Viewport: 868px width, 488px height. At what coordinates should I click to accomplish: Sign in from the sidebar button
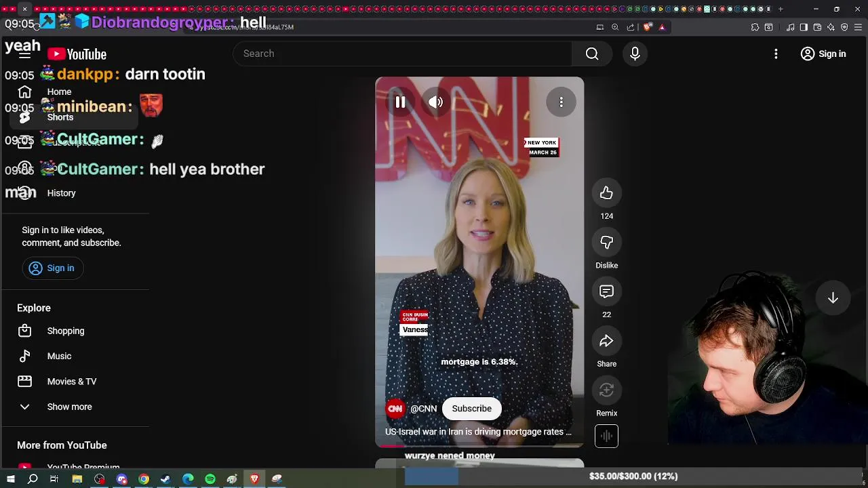pyautogui.click(x=52, y=268)
